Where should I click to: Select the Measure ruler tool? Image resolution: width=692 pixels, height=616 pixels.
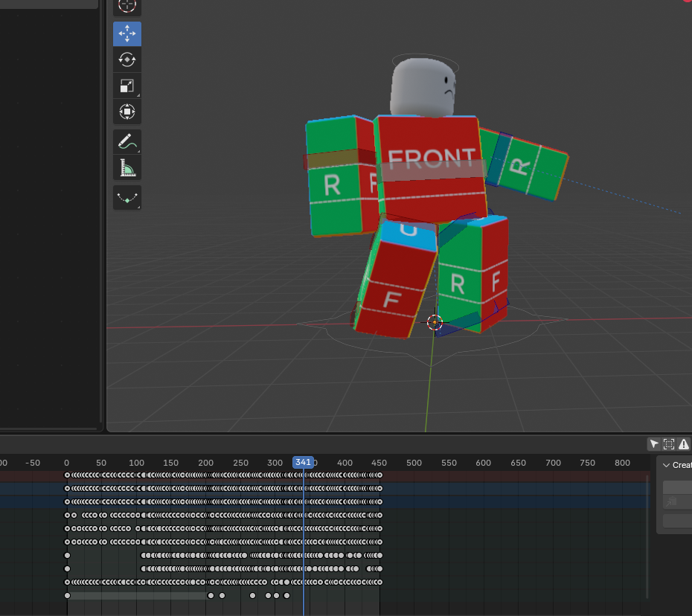[x=127, y=167]
